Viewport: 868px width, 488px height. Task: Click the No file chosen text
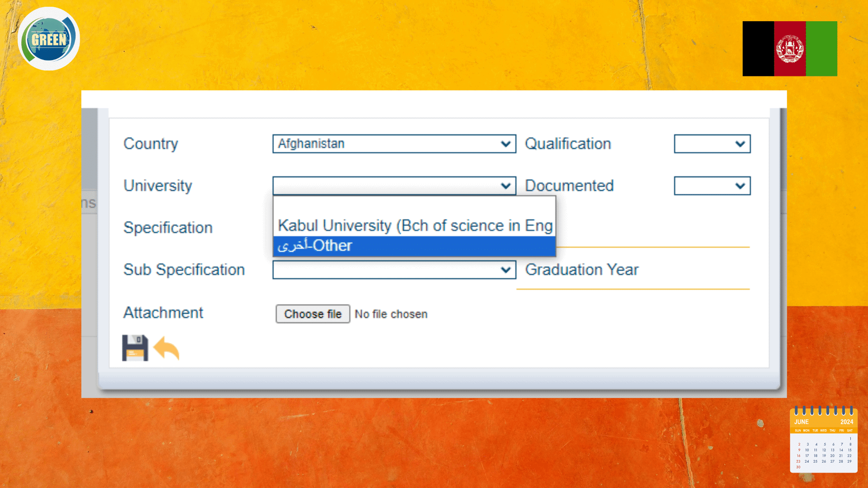(391, 314)
